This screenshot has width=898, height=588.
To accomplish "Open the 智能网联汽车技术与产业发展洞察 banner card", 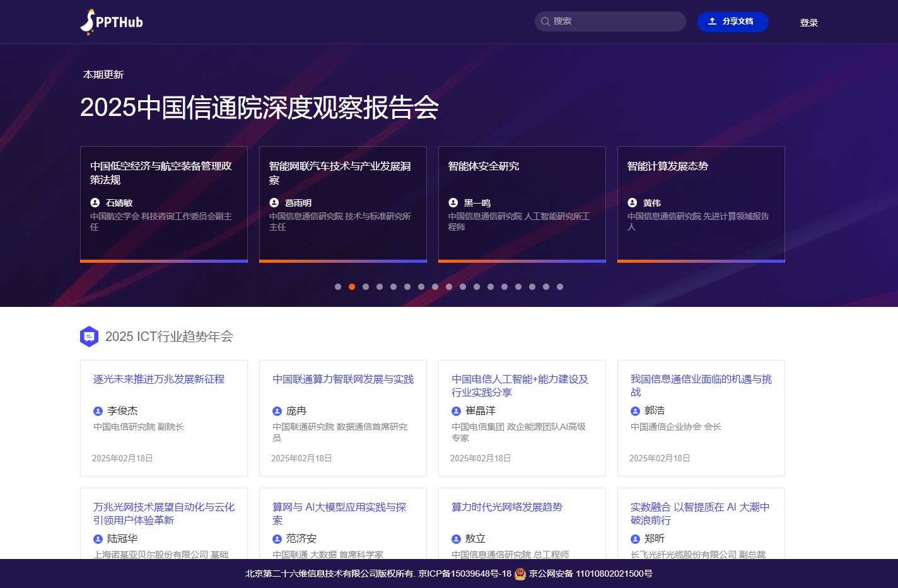I will 343,205.
